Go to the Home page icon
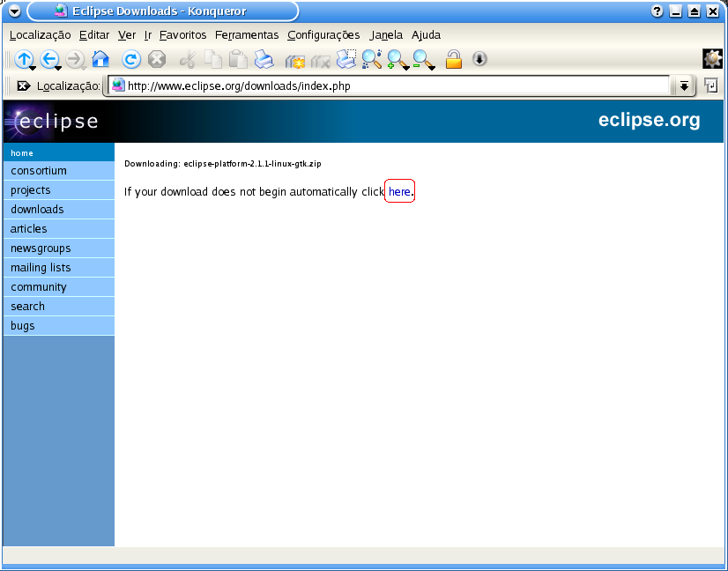 100,59
